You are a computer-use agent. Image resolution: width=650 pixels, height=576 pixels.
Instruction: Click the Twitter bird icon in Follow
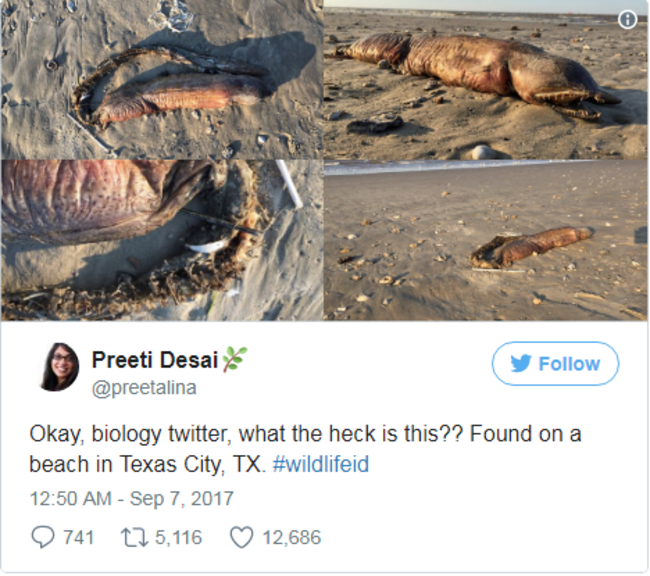(521, 364)
